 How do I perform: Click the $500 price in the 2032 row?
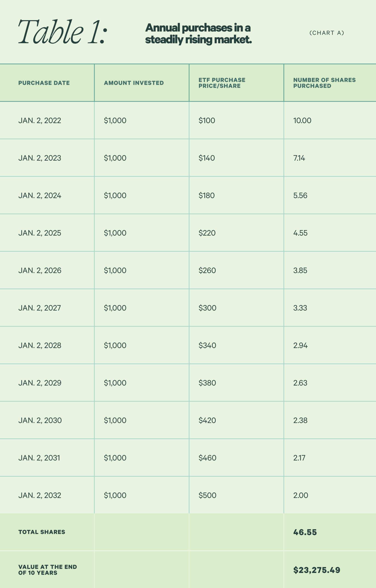pyautogui.click(x=207, y=495)
